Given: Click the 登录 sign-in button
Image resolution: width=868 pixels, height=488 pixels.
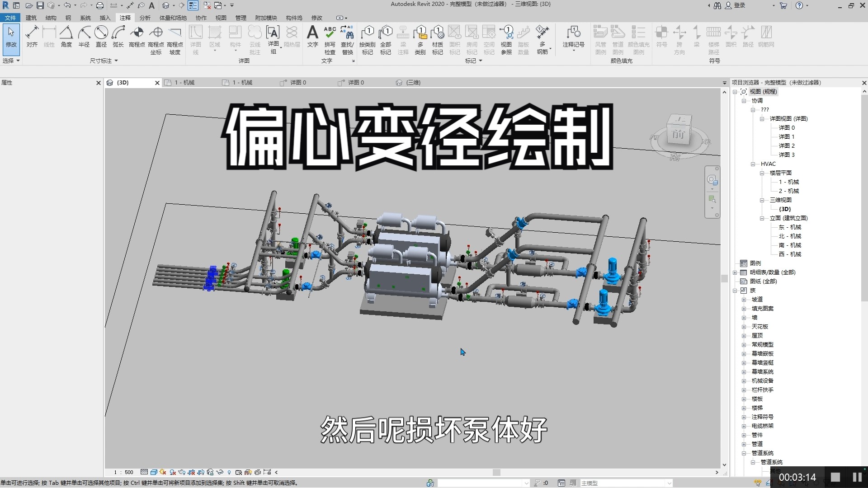Looking at the screenshot, I should [735, 5].
